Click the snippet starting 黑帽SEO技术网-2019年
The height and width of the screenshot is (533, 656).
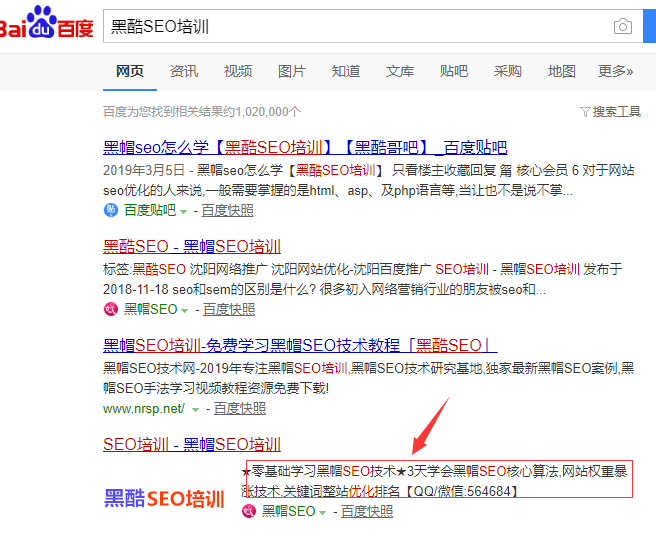[369, 378]
